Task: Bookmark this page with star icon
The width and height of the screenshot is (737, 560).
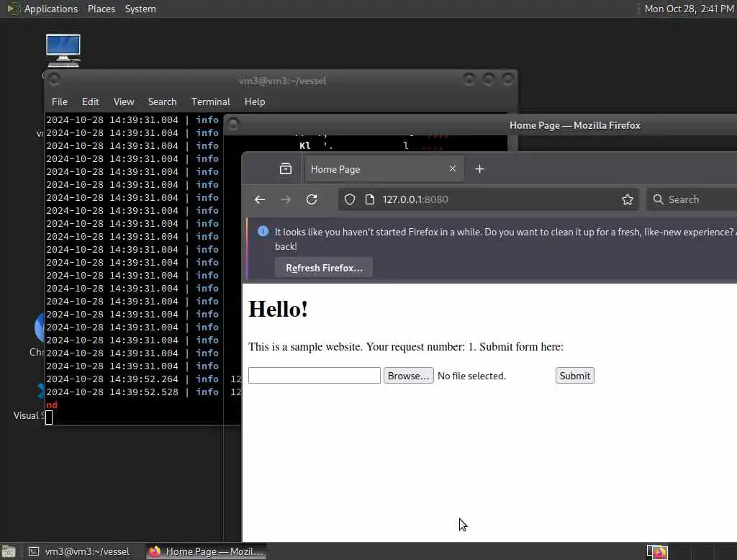Action: coord(628,200)
